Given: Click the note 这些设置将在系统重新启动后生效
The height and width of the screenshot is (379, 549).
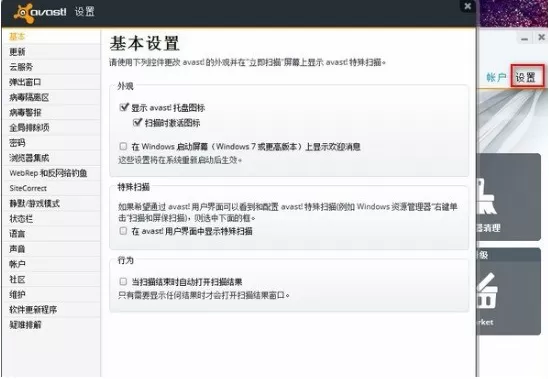Looking at the screenshot, I should pos(180,160).
